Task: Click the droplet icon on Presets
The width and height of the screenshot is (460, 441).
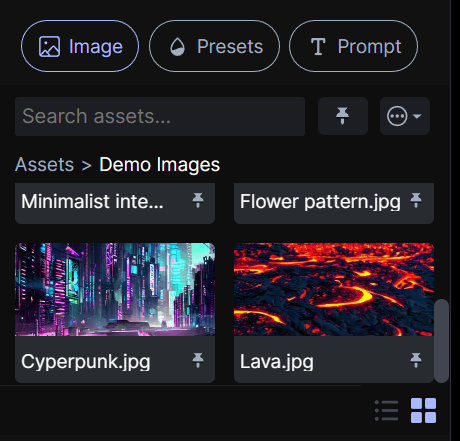Action: click(177, 46)
